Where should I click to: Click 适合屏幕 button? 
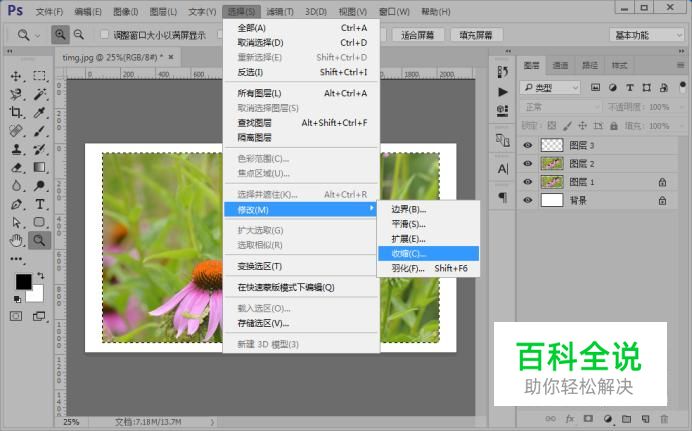(417, 35)
